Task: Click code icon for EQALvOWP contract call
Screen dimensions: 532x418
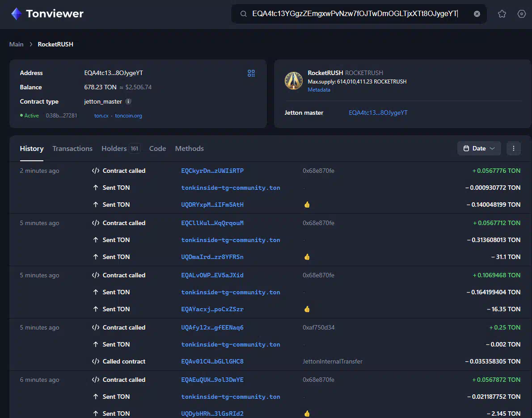Action: (x=96, y=275)
